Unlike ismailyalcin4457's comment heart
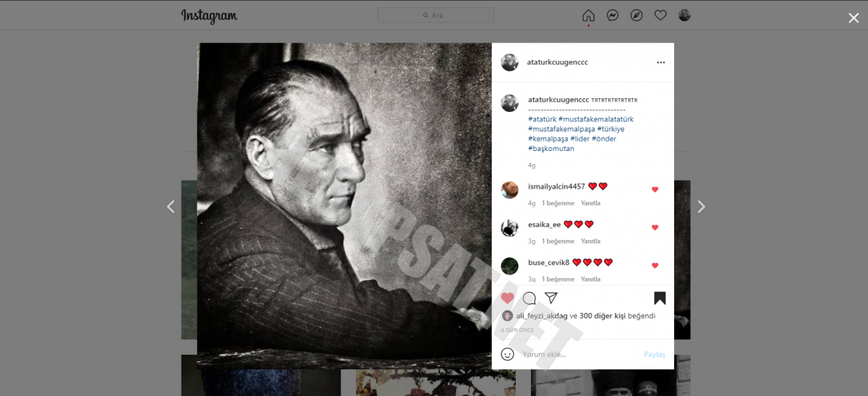The image size is (868, 396). point(655,190)
